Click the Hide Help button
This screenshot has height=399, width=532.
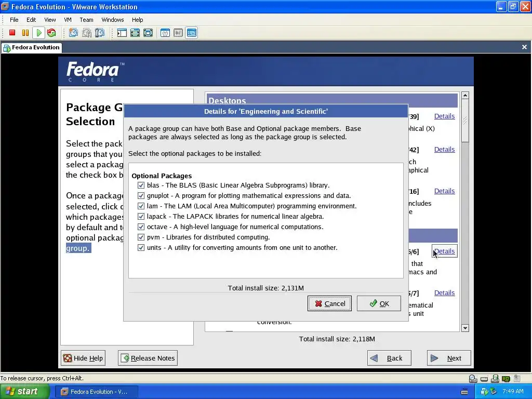pos(83,358)
